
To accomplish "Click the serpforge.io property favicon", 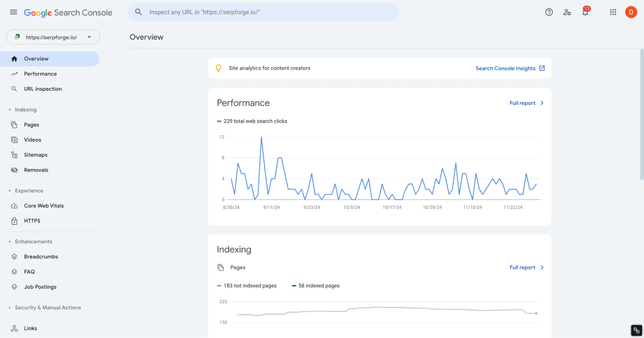I will [17, 37].
